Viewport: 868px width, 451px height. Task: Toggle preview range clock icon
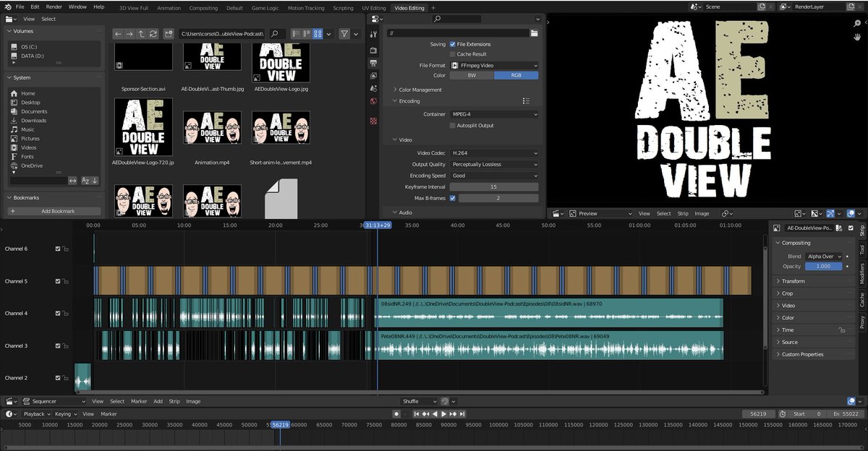[782, 414]
